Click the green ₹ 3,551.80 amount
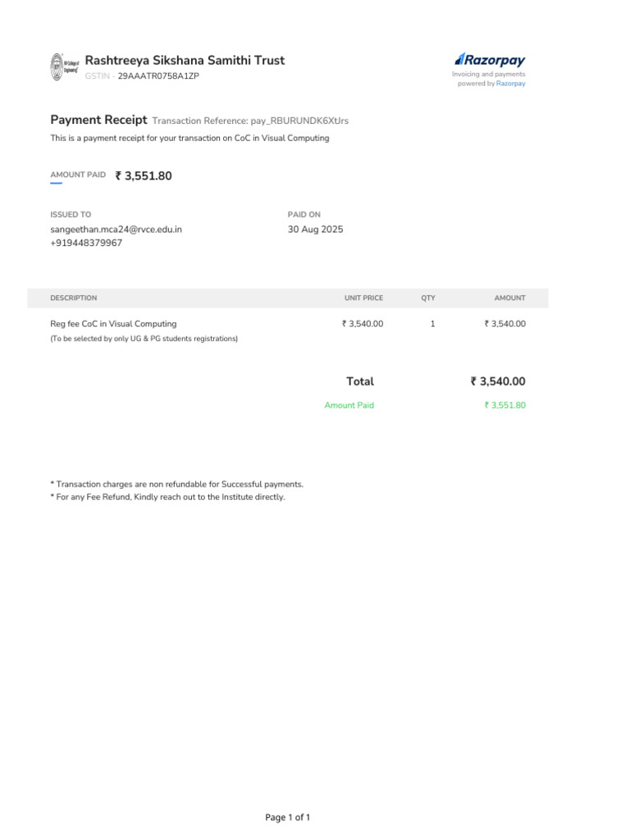 (x=504, y=405)
